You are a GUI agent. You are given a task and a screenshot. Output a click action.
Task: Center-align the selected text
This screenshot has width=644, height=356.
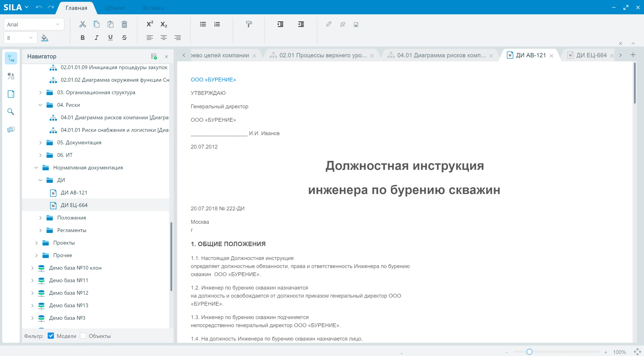pos(164,38)
